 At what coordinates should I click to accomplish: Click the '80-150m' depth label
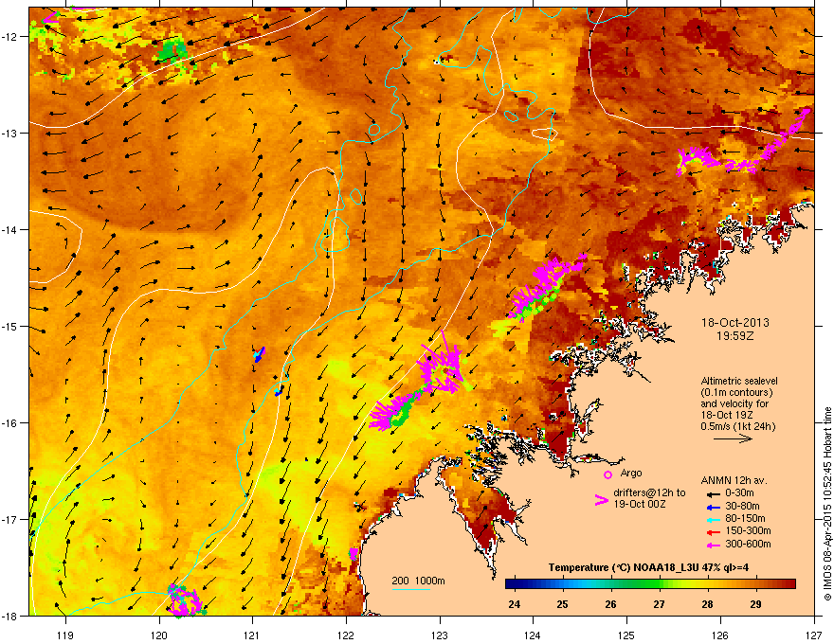[x=745, y=519]
